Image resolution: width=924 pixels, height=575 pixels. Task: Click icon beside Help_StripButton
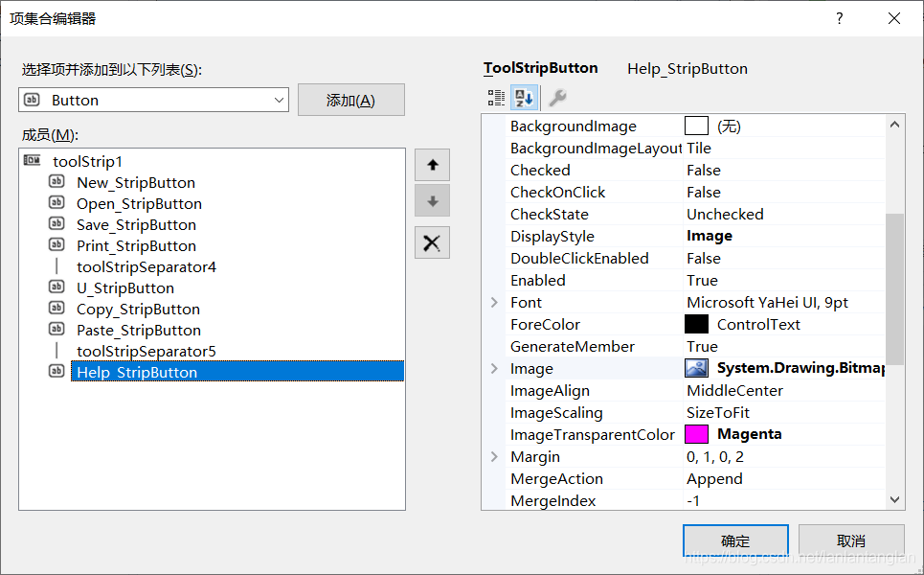[x=56, y=371]
